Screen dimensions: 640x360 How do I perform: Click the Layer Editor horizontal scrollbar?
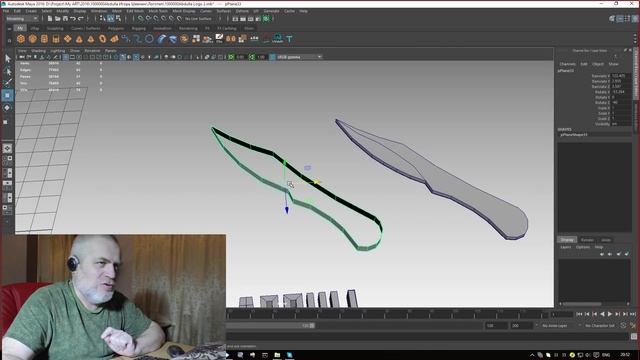(582, 304)
